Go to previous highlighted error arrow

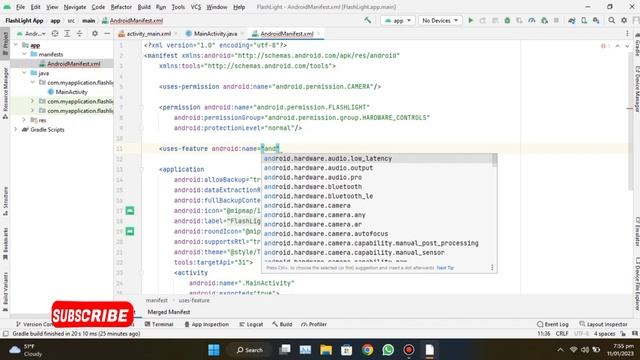click(x=618, y=46)
